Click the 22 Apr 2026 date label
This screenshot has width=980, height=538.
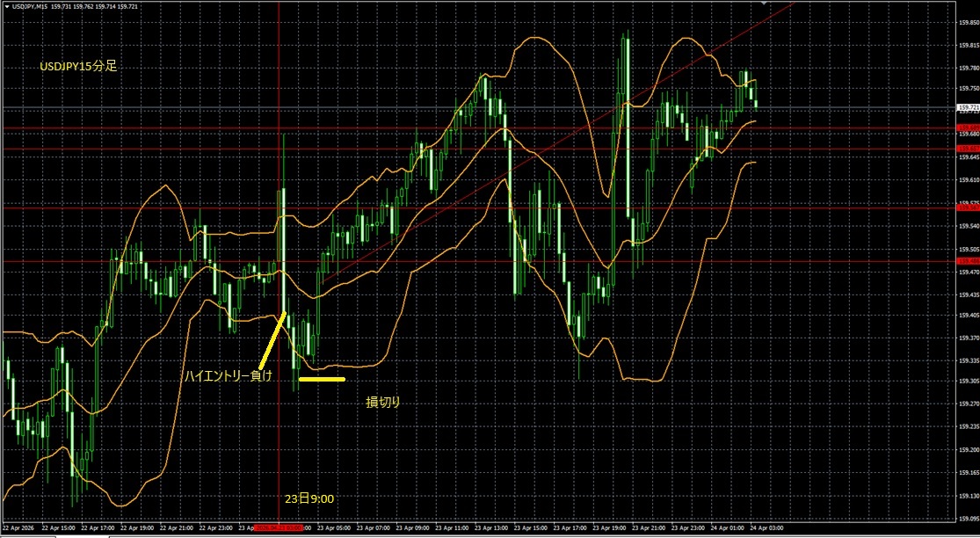(18, 529)
